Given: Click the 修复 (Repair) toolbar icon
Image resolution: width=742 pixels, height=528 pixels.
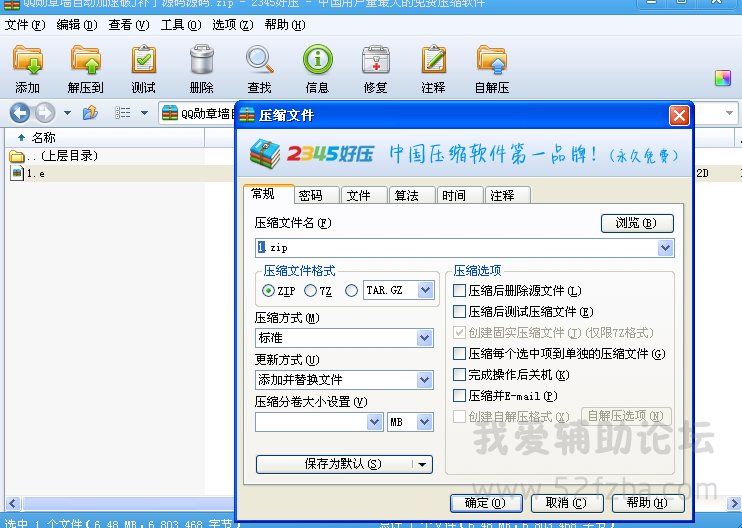Looking at the screenshot, I should coord(375,62).
